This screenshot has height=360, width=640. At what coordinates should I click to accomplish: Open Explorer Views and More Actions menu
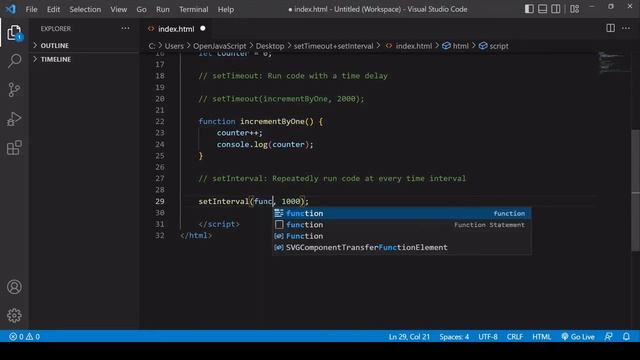tap(125, 28)
